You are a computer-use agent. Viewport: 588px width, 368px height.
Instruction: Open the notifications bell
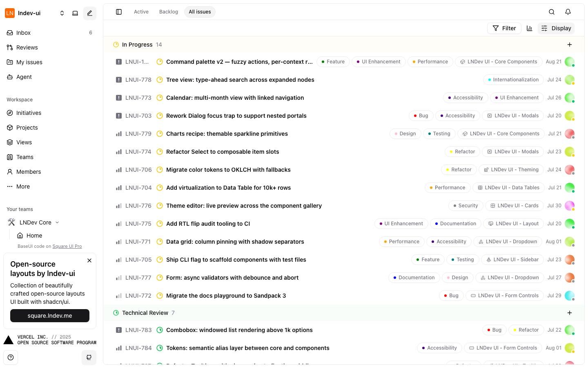tap(568, 12)
